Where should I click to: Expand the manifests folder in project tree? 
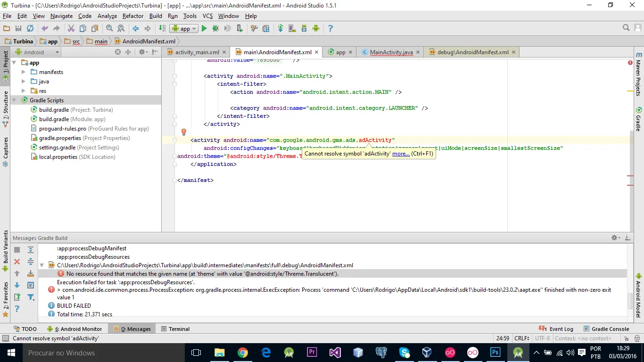coord(24,72)
